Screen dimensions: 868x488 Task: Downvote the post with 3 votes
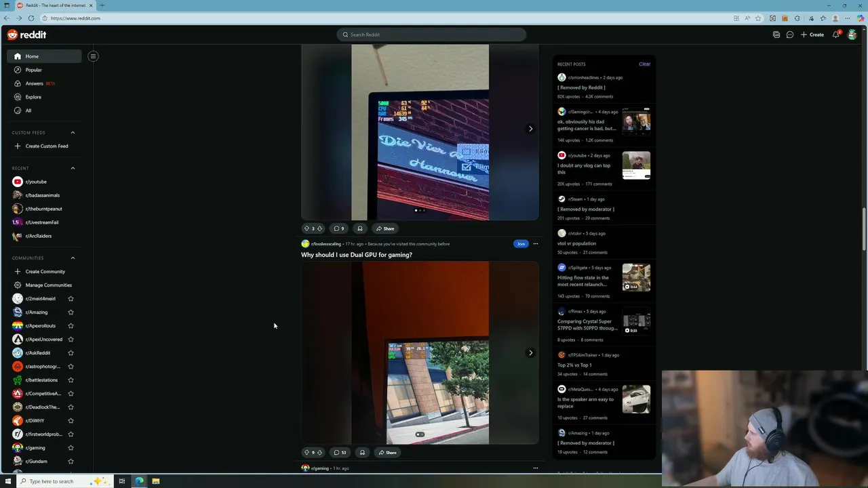319,228
